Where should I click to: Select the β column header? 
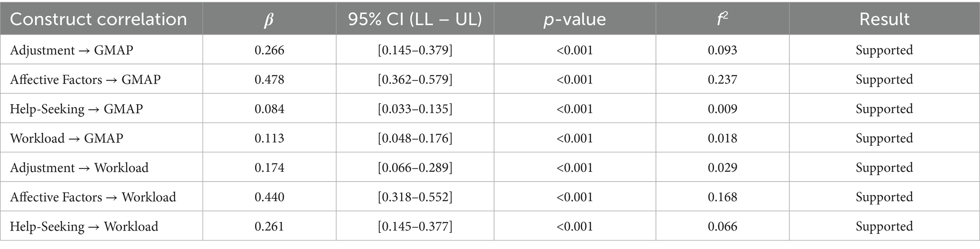click(x=269, y=19)
